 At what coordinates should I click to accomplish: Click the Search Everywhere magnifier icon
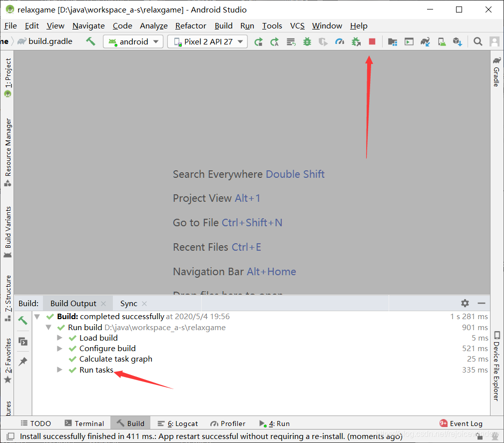pyautogui.click(x=478, y=41)
